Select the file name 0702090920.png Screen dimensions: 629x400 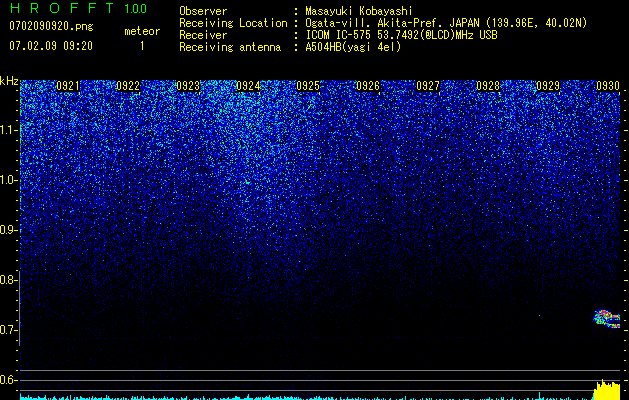51,26
